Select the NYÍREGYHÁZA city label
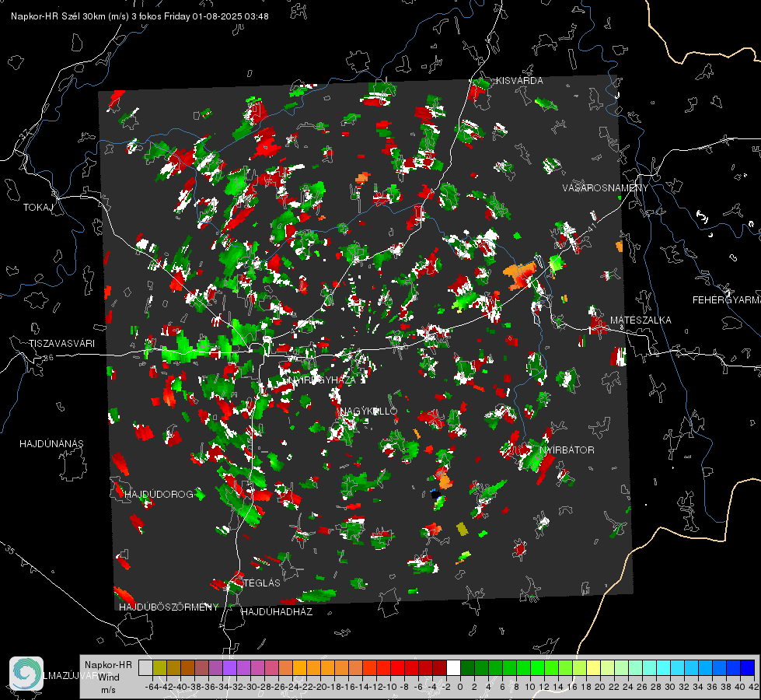 tap(322, 380)
